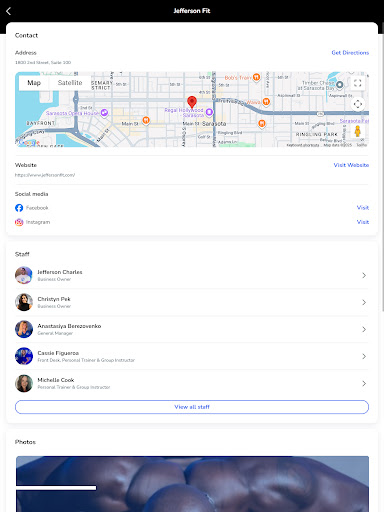Expand Cassie Figueroa staff row chevron
Screen dimensions: 384x512
point(364,356)
